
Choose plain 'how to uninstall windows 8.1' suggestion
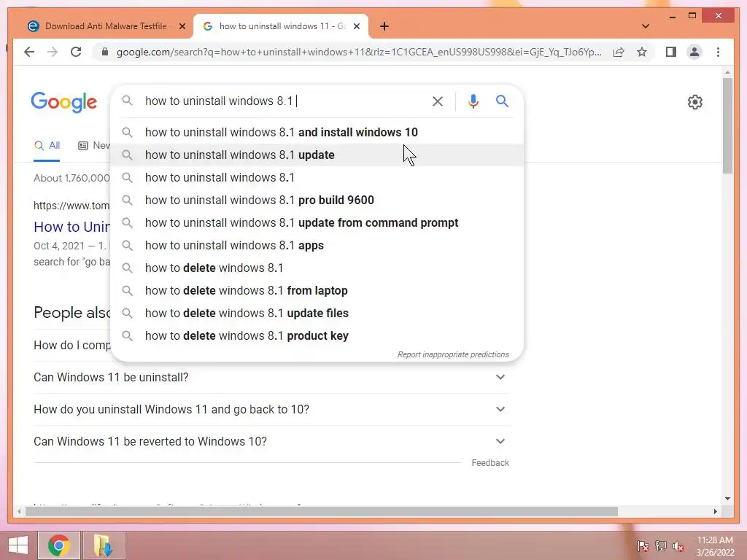(x=317, y=178)
